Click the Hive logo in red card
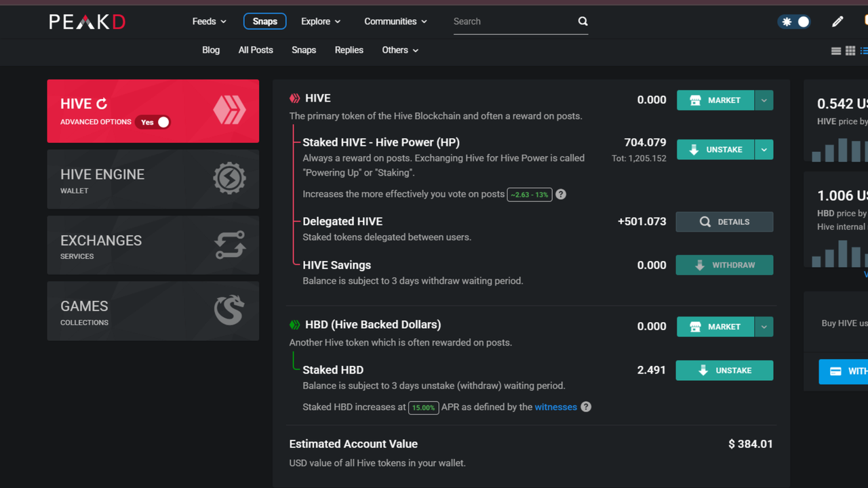 pos(230,110)
